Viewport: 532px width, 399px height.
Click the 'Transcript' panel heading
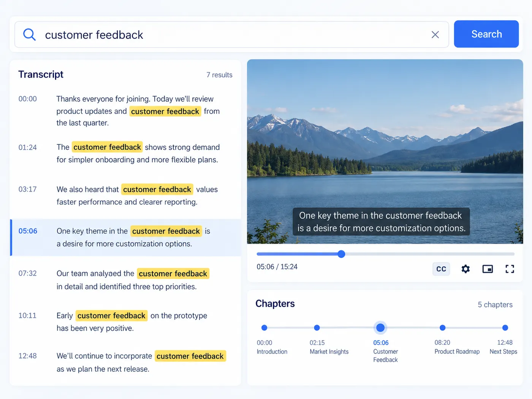41,74
